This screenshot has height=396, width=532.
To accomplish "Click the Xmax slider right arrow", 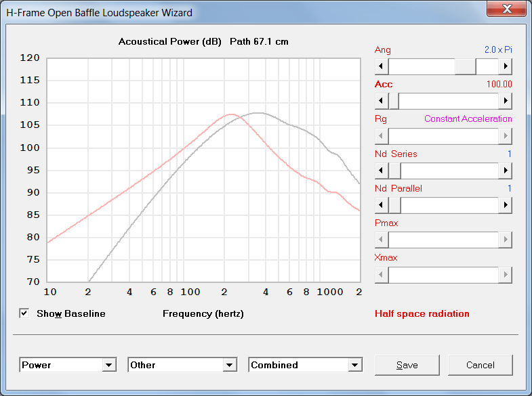I will 505,275.
